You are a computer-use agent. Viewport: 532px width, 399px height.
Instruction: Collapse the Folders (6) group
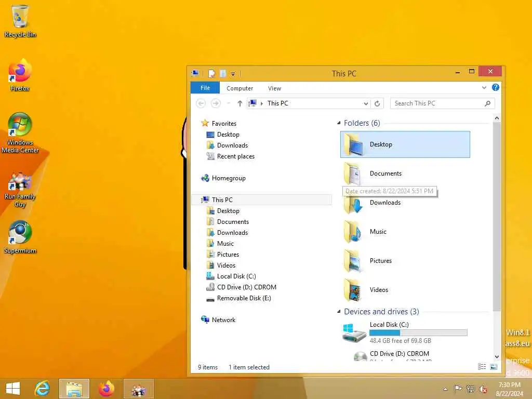click(339, 123)
